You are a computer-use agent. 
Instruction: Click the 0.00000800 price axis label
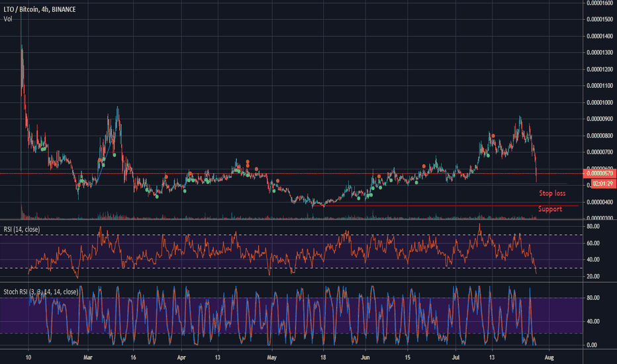(600, 136)
